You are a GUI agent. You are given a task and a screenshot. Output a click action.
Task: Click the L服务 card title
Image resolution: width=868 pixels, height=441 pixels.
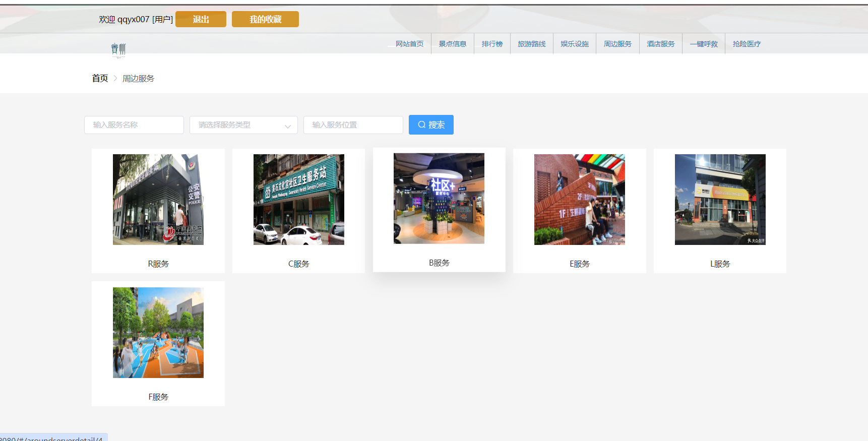point(720,264)
